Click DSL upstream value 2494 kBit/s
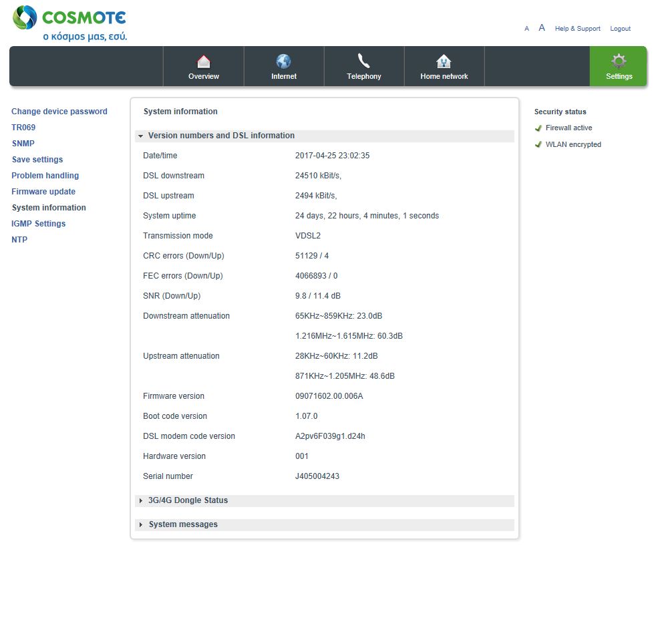The height and width of the screenshot is (644, 656). click(x=316, y=196)
